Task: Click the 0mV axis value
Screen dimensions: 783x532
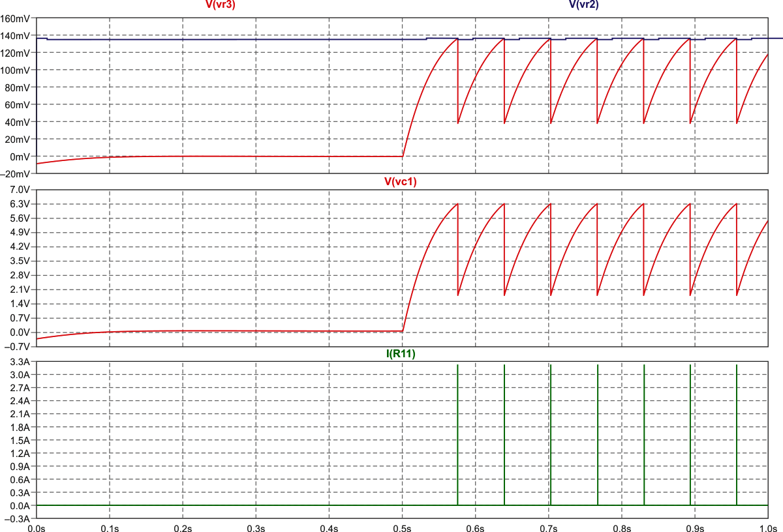Action: (x=21, y=157)
